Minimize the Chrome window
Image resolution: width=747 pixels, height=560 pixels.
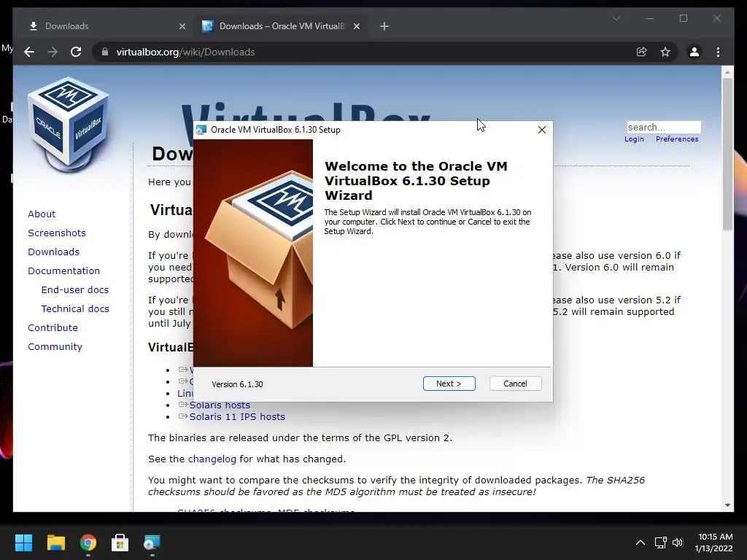pyautogui.click(x=650, y=18)
